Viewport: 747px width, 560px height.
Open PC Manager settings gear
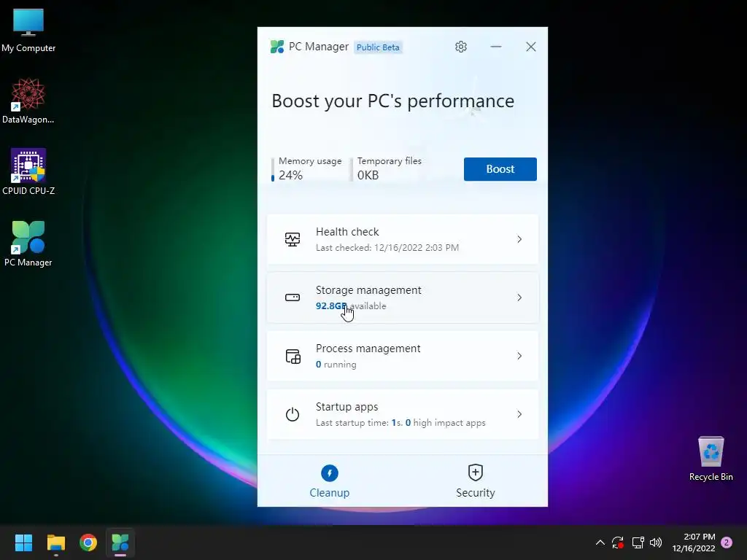461,47
